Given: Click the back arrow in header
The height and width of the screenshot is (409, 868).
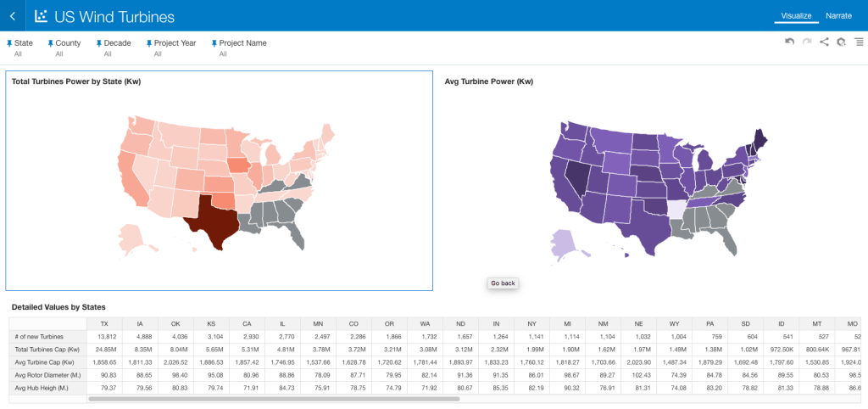Looking at the screenshot, I should click(x=13, y=16).
